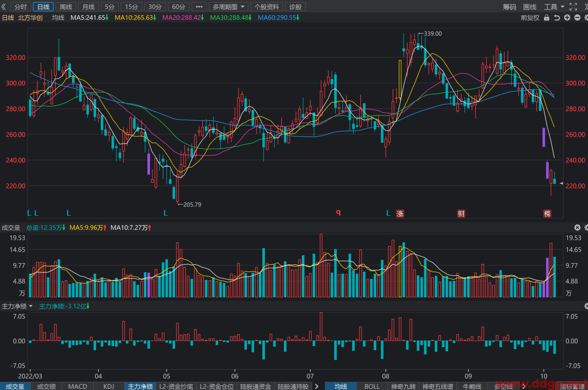This screenshot has height=390, width=588.
Task: Select the 日线 daily period
Action: point(43,7)
